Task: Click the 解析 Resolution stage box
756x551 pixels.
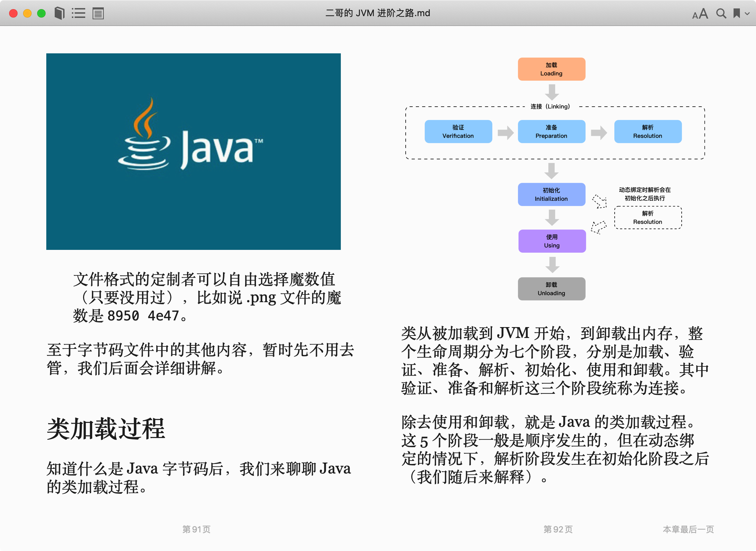Action: point(647,132)
